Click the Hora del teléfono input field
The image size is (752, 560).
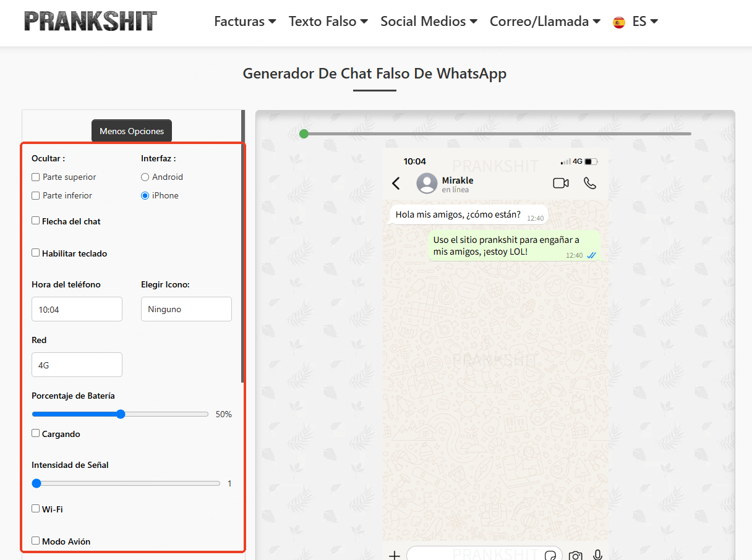[77, 309]
